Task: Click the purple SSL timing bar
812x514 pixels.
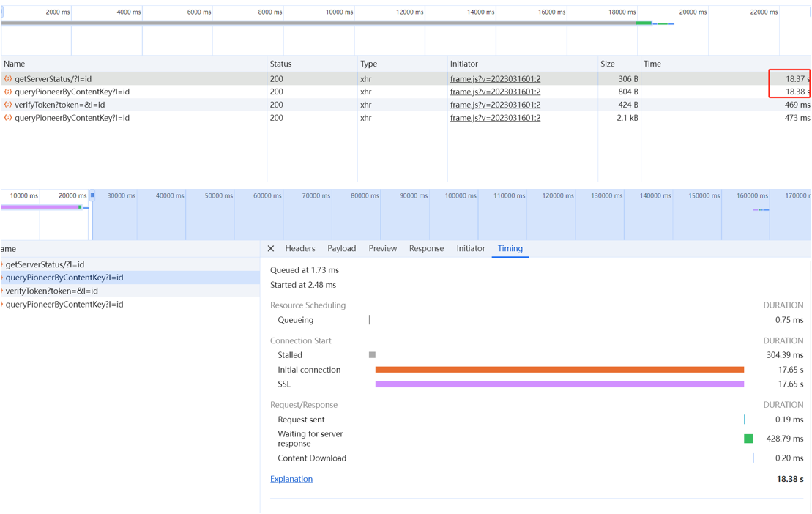Action: (x=559, y=384)
